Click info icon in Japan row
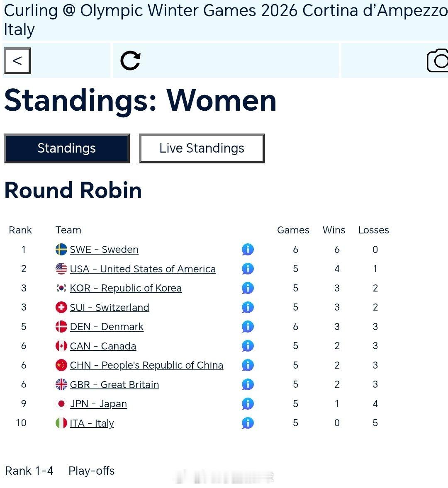 [x=248, y=404]
